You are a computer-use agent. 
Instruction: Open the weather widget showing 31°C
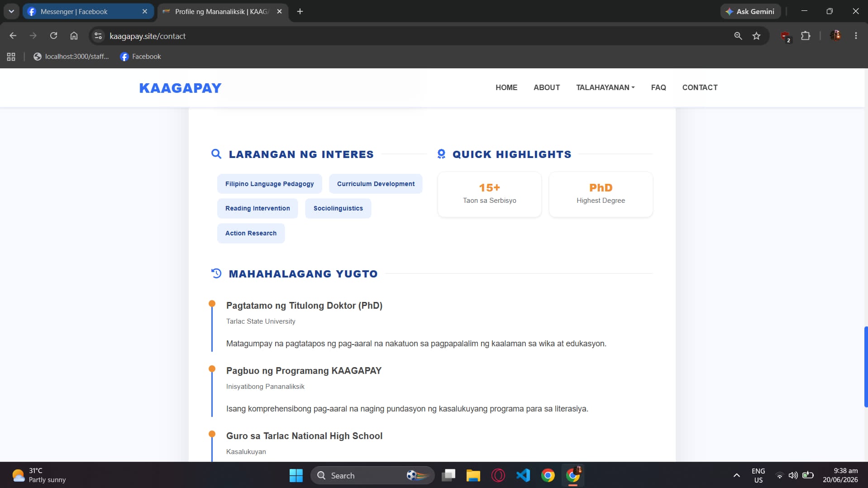coord(39,475)
